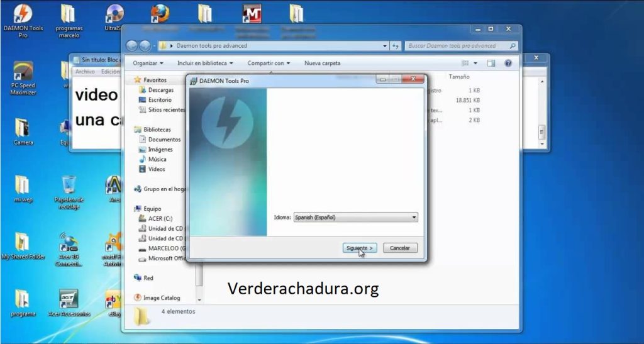Screen dimensions: 644x344
Task: Open the UltraISO desktop icon
Action: pos(114,18)
